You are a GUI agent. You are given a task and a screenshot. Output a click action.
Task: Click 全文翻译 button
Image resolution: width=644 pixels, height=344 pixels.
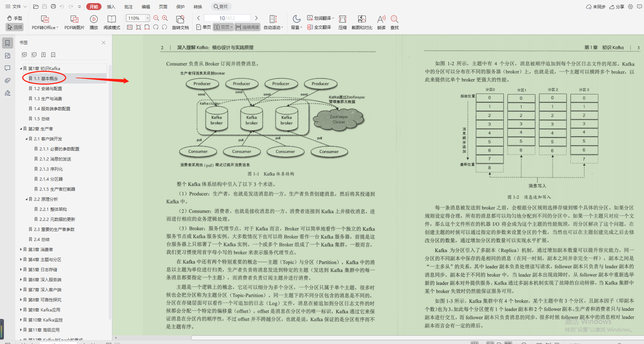coord(319,27)
